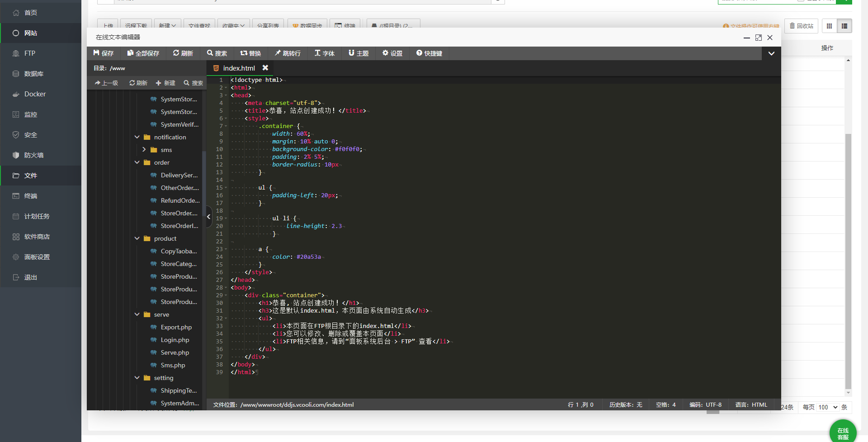868x442 pixels.
Task: Click 首页 home icon in sidebar
Action: click(x=16, y=13)
